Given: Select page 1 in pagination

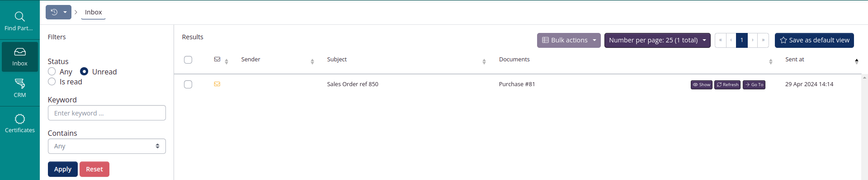Looking at the screenshot, I should (x=742, y=40).
